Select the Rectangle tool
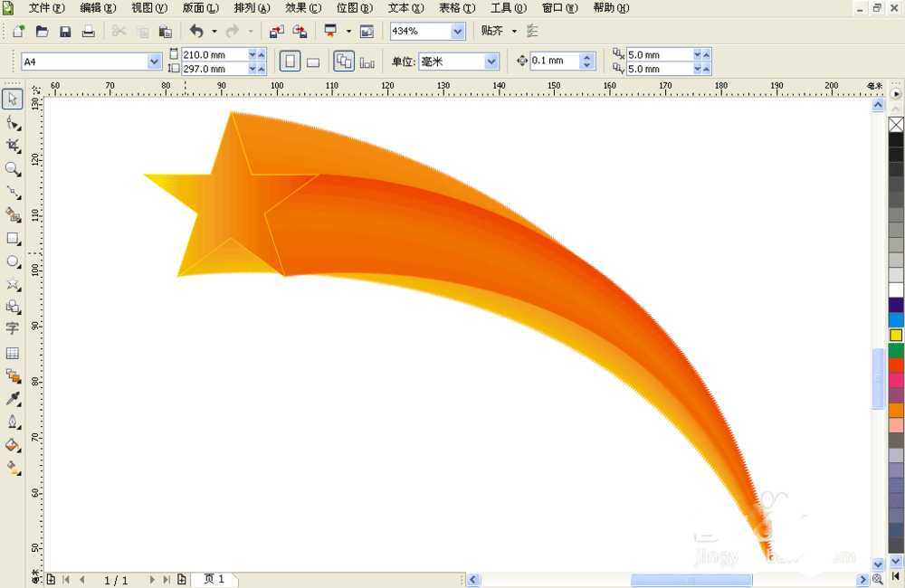Viewport: 905px width, 588px height. click(13, 239)
